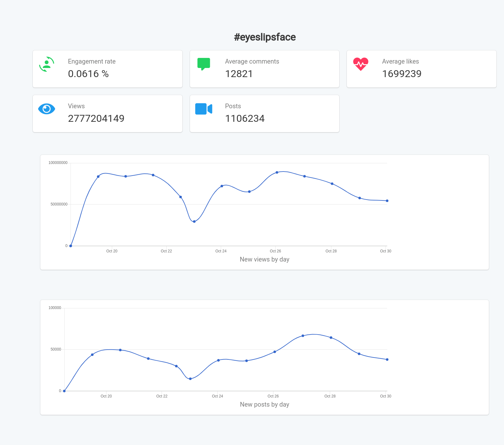This screenshot has height=445, width=504.
Task: Click Oct 20 label on views chart axis
Action: [x=112, y=251]
